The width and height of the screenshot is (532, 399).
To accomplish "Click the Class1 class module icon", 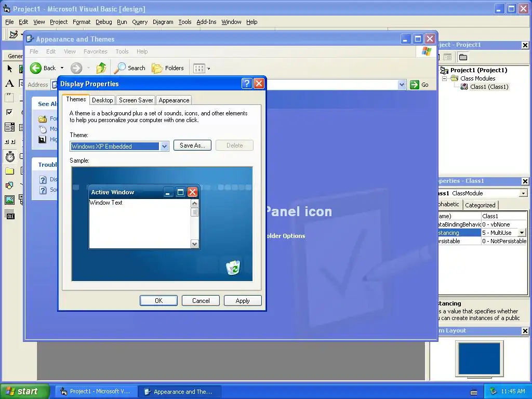I will coord(464,87).
